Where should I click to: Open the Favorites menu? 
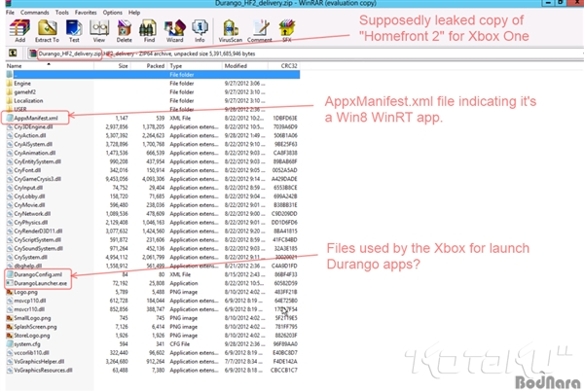coord(86,13)
